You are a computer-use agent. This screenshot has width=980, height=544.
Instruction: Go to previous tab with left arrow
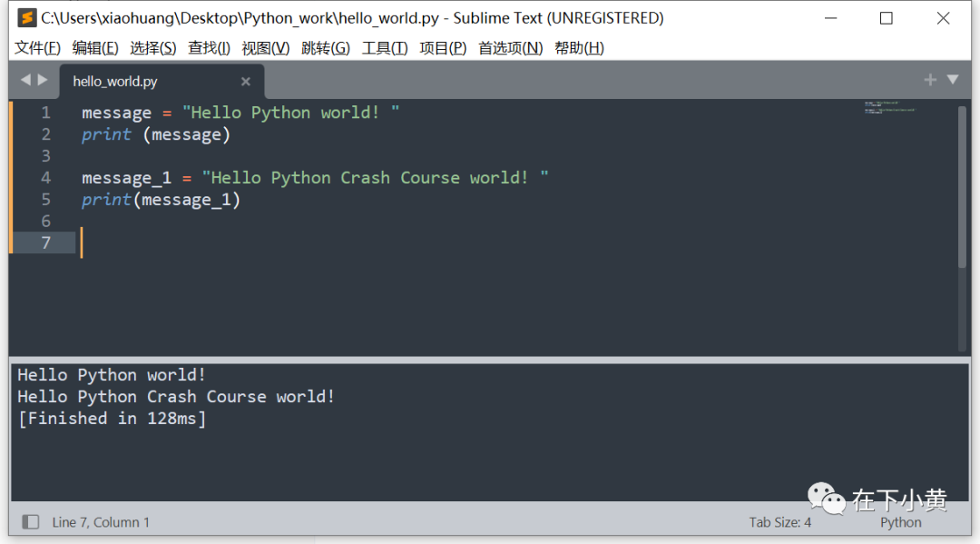pos(25,80)
